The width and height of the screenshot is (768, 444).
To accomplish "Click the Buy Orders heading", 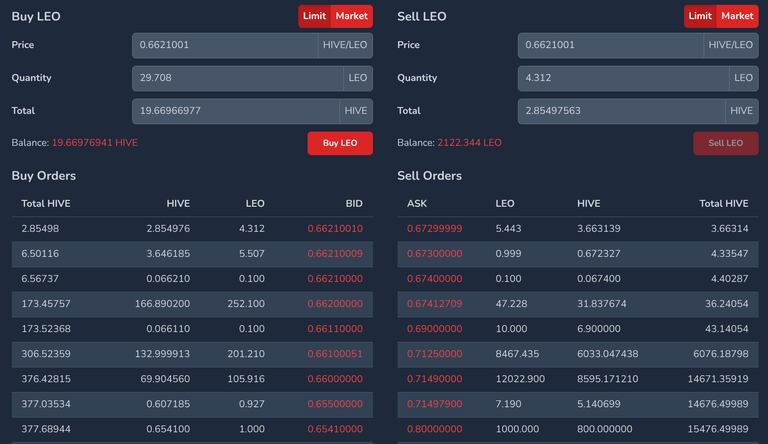I will (x=44, y=175).
